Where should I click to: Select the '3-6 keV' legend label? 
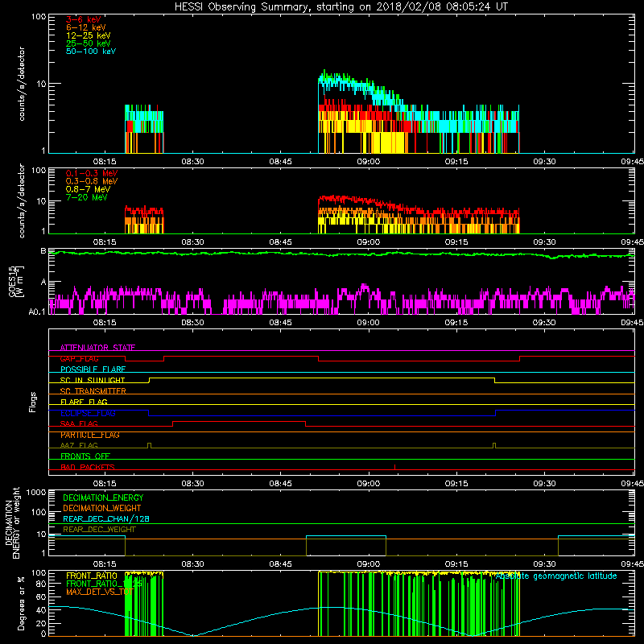[83, 19]
